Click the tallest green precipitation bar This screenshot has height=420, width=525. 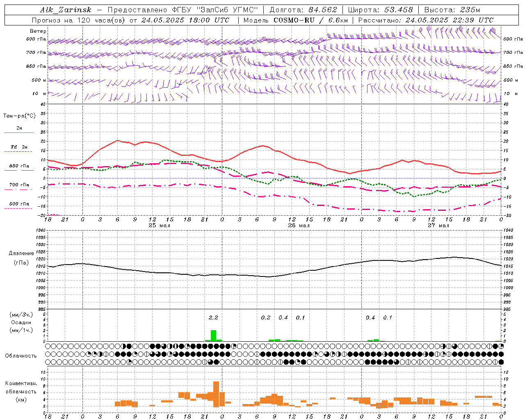[x=213, y=336]
